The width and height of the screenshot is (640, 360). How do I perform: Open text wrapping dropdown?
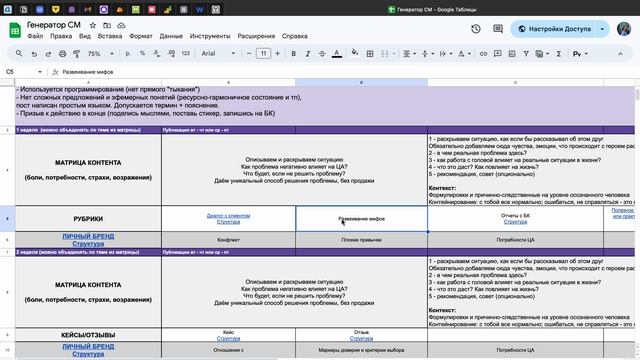pyautogui.click(x=445, y=53)
